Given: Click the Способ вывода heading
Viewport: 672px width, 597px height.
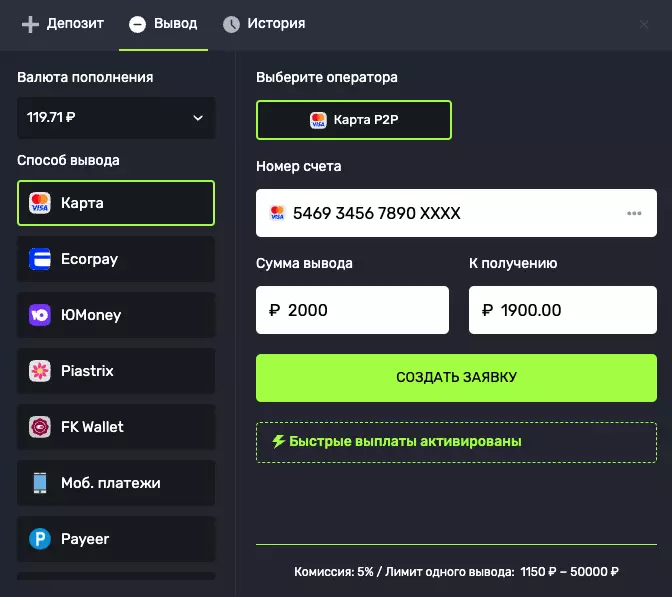Looking at the screenshot, I should point(69,160).
